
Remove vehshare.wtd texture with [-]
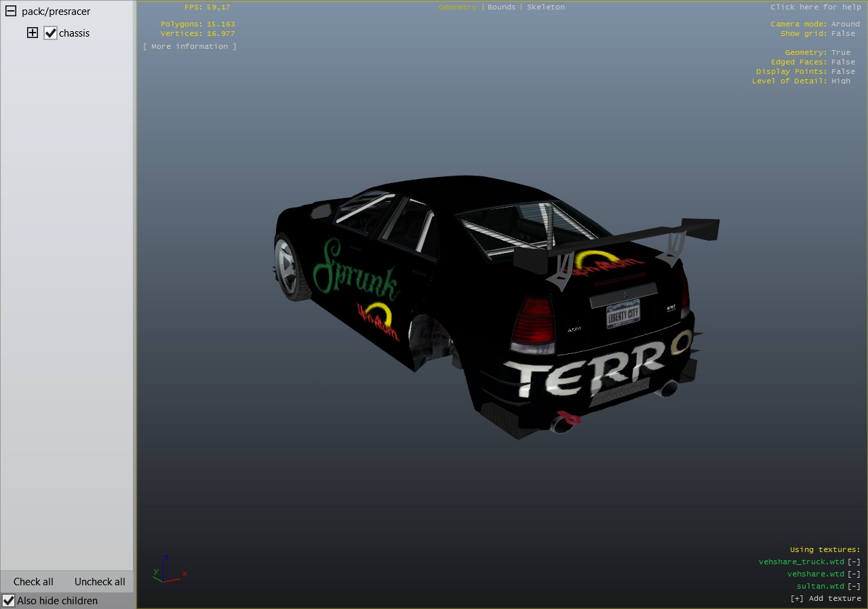[854, 574]
